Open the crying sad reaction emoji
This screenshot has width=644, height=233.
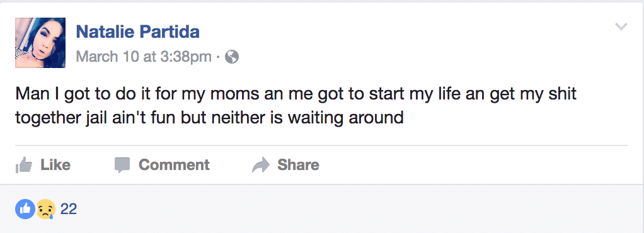pyautogui.click(x=45, y=209)
